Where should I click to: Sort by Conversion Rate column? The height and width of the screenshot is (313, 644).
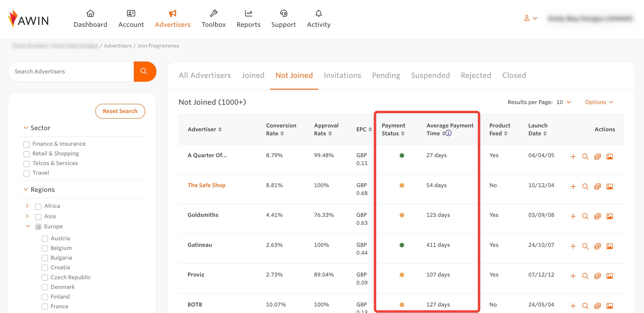(282, 133)
